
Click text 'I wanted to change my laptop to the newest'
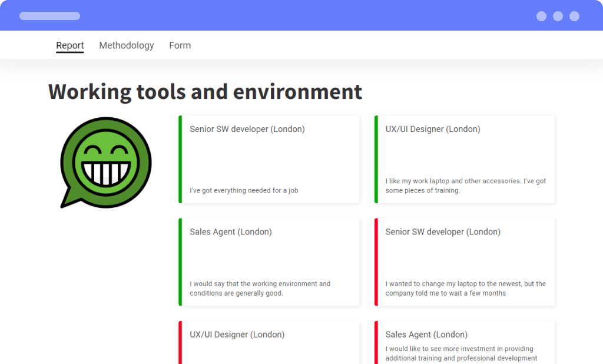point(454,283)
